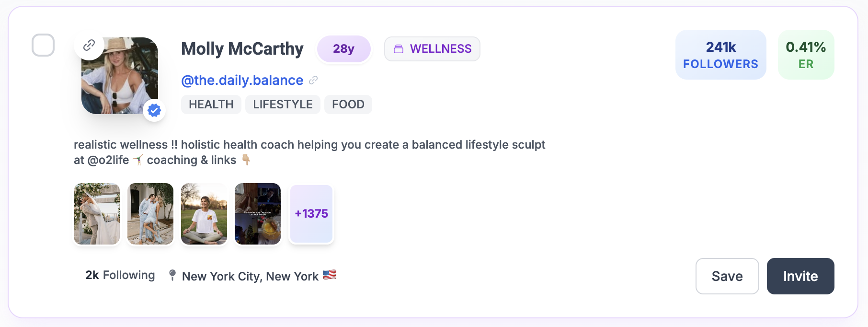Image resolution: width=868 pixels, height=327 pixels.
Task: Open the HEALTH tag filter
Action: 211,104
